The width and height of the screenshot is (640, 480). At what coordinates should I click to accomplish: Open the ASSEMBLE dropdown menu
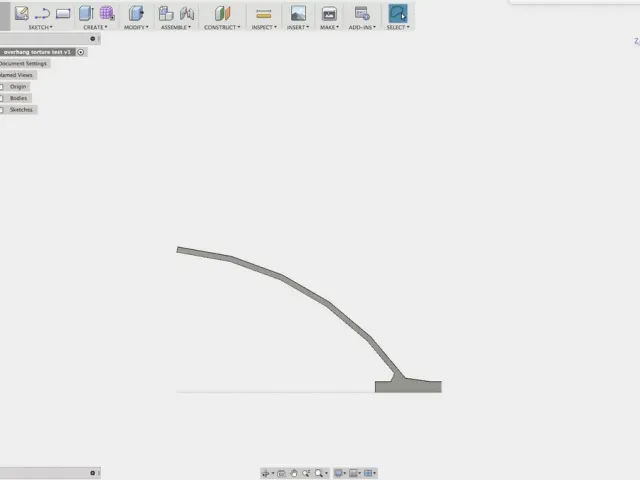[x=176, y=27]
